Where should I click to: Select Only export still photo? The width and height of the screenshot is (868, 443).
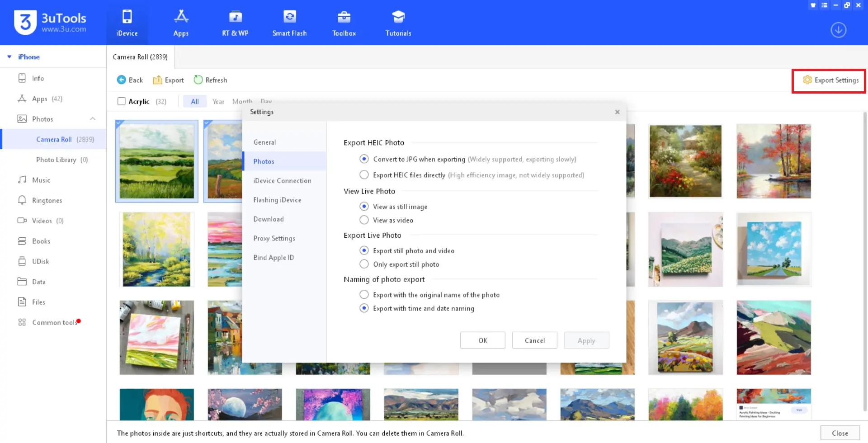(x=364, y=264)
